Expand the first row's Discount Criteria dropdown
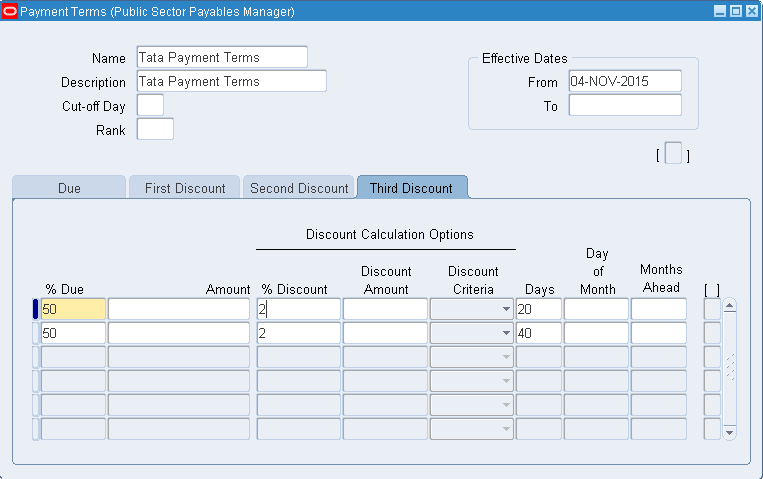763x479 pixels. (506, 310)
